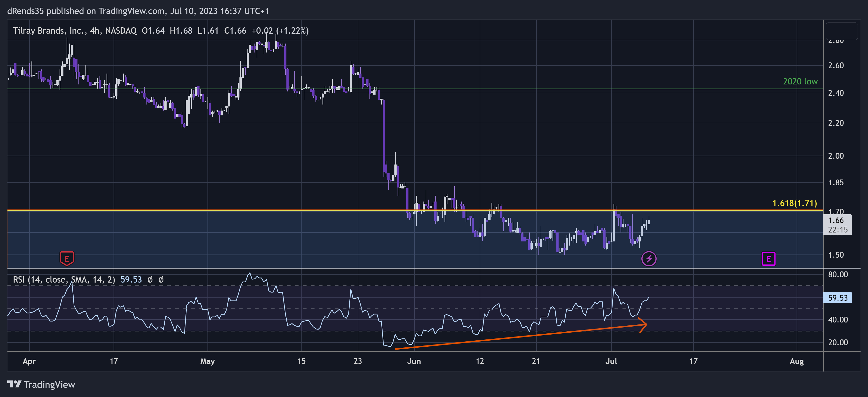Screen dimensions: 868x397
Task: Click the 2.20 price axis label
Action: (x=836, y=123)
